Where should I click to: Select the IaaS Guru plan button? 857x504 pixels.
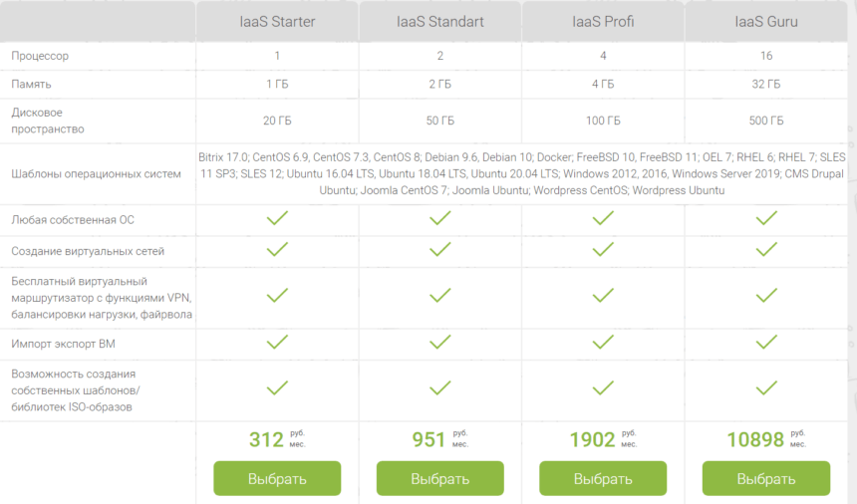tap(766, 478)
